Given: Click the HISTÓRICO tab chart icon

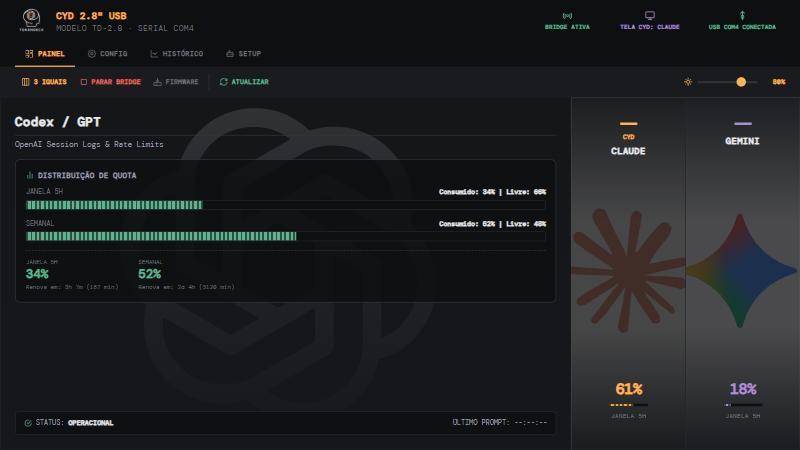Looking at the screenshot, I should (x=154, y=54).
